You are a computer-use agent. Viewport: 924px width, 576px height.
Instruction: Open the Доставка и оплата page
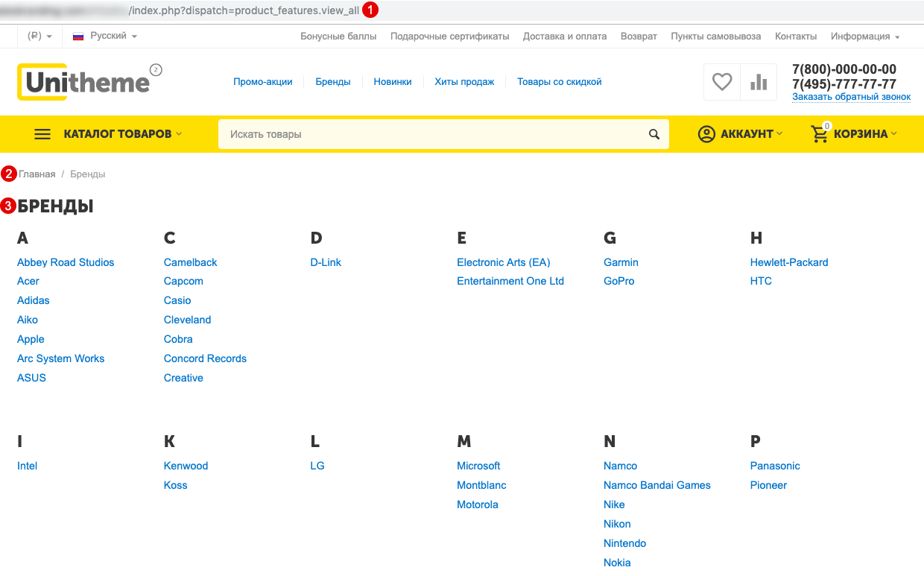pyautogui.click(x=564, y=37)
